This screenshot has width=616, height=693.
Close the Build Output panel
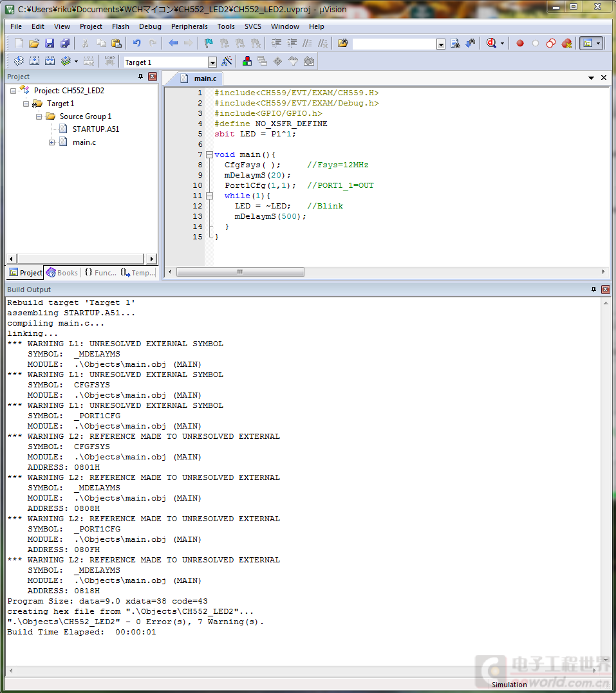coord(606,290)
